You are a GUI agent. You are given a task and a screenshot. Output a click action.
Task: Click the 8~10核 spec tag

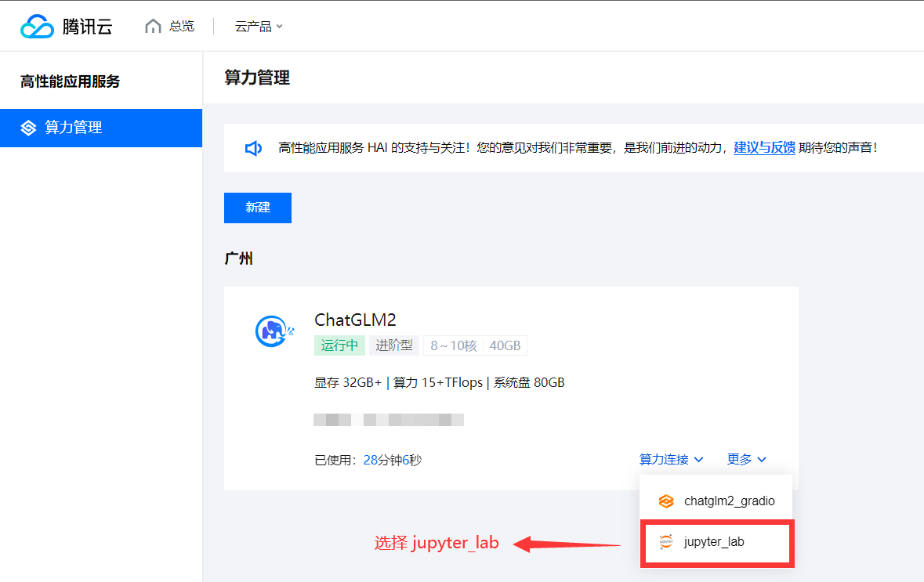tap(453, 345)
